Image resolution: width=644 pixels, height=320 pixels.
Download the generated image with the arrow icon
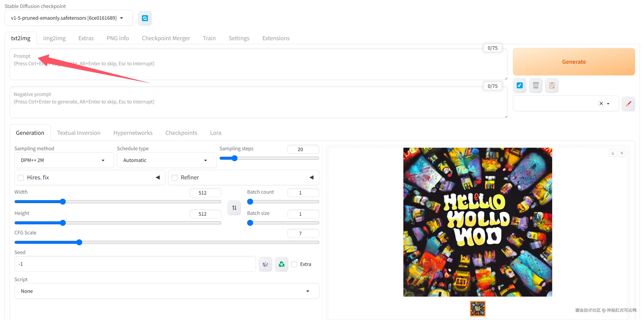(612, 153)
